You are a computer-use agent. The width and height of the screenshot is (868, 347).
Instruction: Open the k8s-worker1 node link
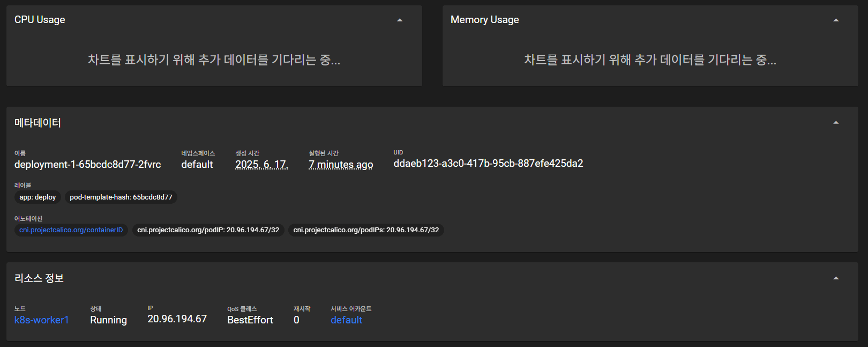pyautogui.click(x=41, y=320)
